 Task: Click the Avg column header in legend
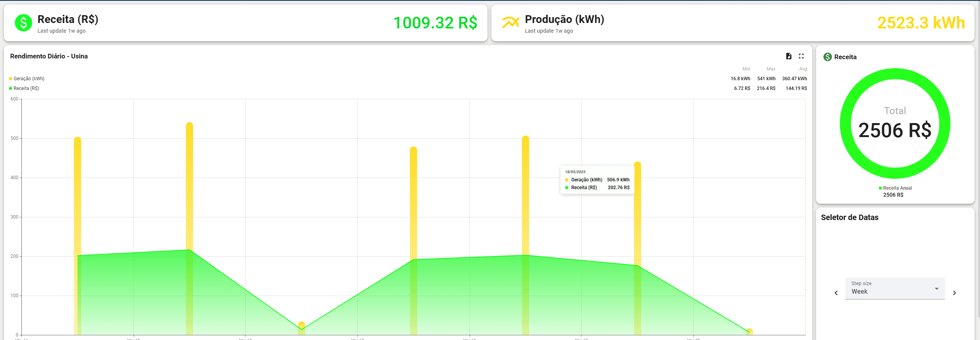click(x=803, y=69)
